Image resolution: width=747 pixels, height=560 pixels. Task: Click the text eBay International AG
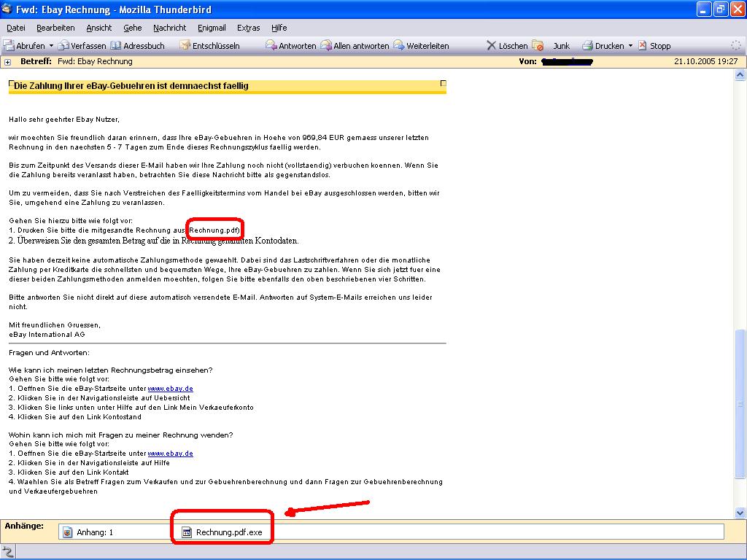point(47,334)
